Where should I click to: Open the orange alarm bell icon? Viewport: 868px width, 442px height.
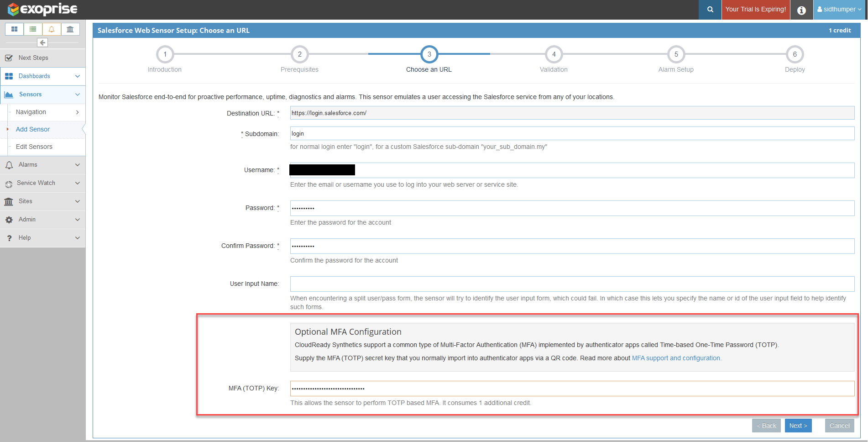point(51,29)
